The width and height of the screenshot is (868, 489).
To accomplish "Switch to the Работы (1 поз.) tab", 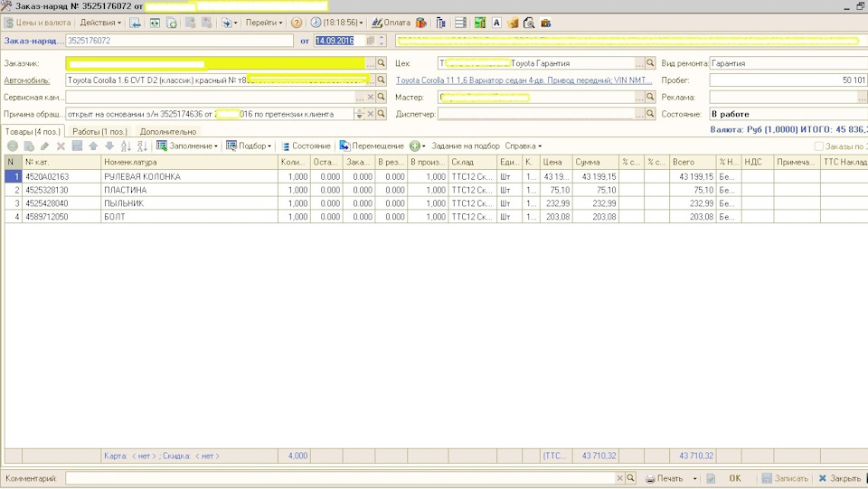I will [99, 132].
